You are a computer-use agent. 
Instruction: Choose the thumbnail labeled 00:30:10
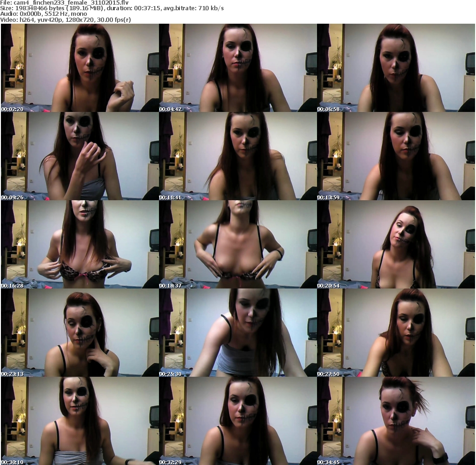pyautogui.click(x=80, y=421)
